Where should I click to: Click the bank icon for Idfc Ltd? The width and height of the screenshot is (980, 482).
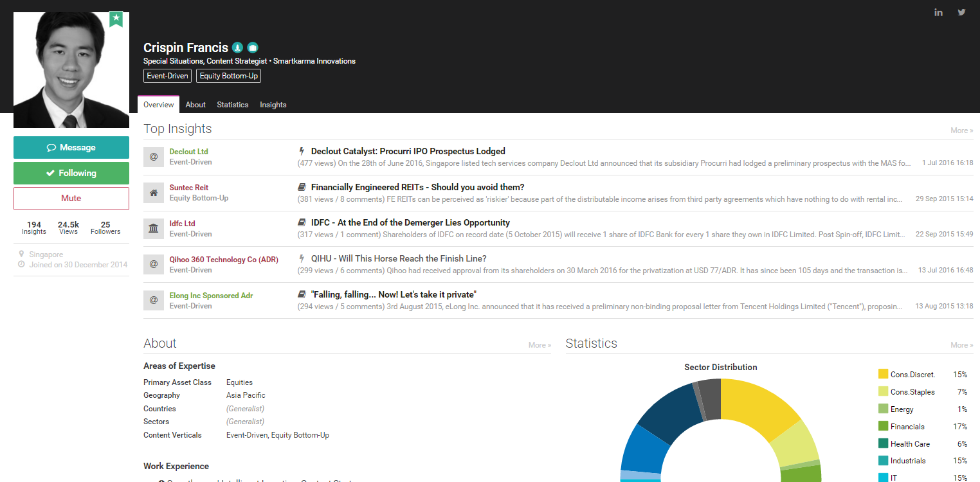pos(154,229)
